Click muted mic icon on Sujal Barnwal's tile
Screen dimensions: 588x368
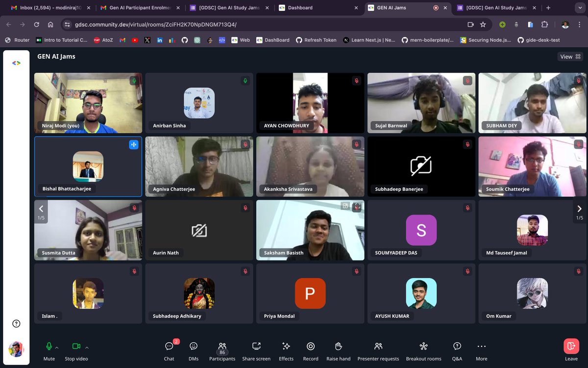(x=467, y=80)
